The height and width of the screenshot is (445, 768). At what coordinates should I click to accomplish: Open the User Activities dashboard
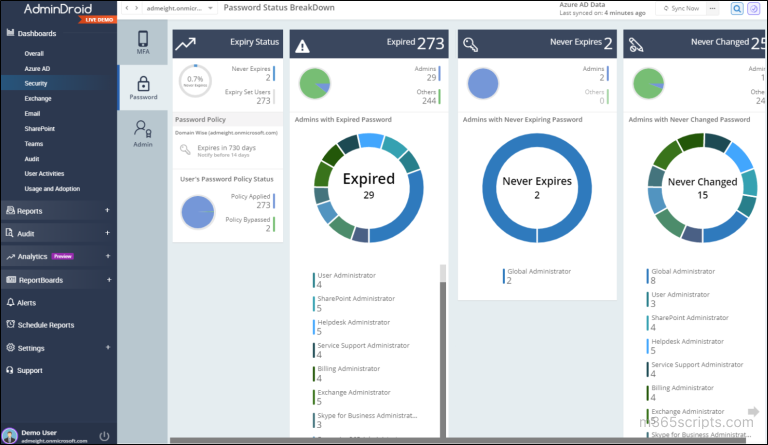pyautogui.click(x=44, y=173)
